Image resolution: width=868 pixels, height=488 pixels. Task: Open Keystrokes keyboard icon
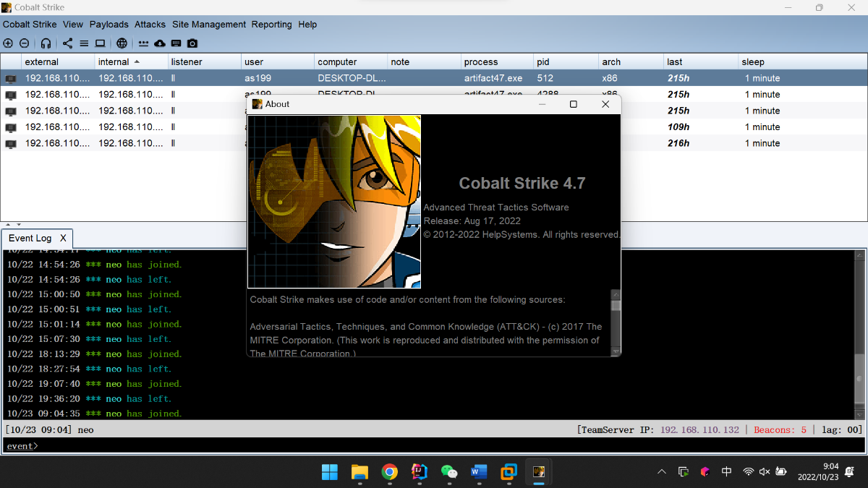176,43
